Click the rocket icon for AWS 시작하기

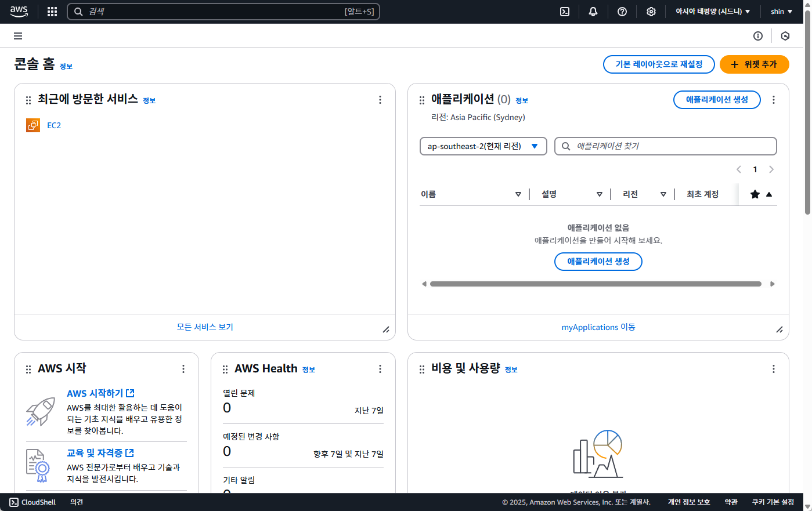tap(41, 411)
